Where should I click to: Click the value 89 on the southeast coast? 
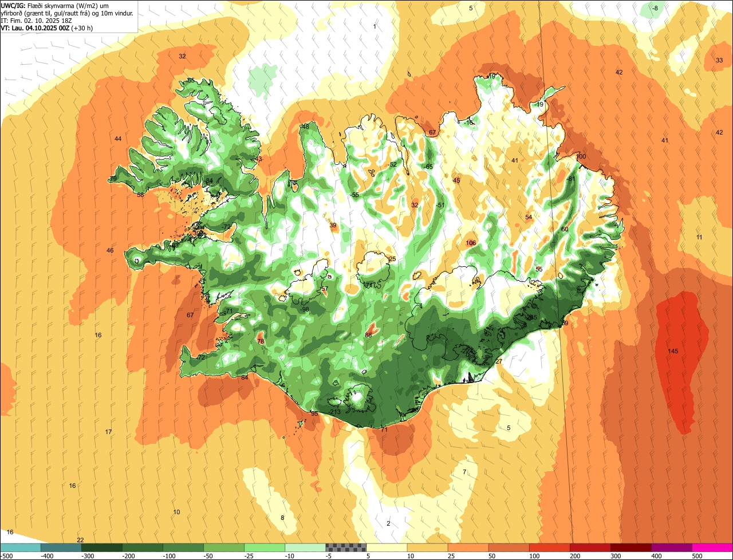pyautogui.click(x=565, y=324)
